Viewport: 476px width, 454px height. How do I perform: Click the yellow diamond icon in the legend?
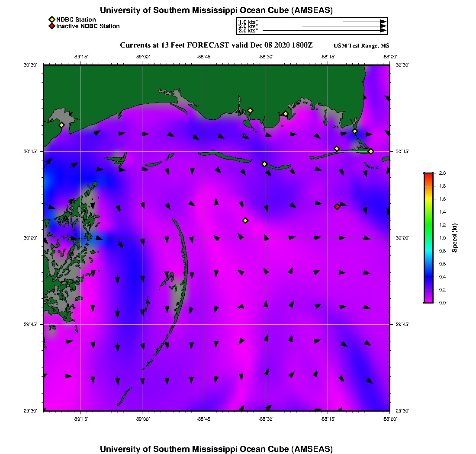coord(52,19)
